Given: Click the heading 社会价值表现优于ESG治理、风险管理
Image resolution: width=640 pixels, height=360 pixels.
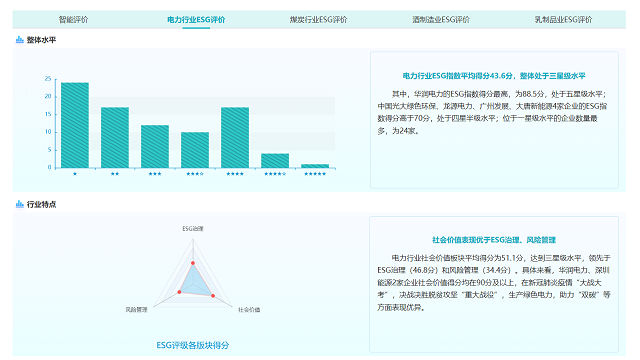Looking at the screenshot, I should coord(494,240).
